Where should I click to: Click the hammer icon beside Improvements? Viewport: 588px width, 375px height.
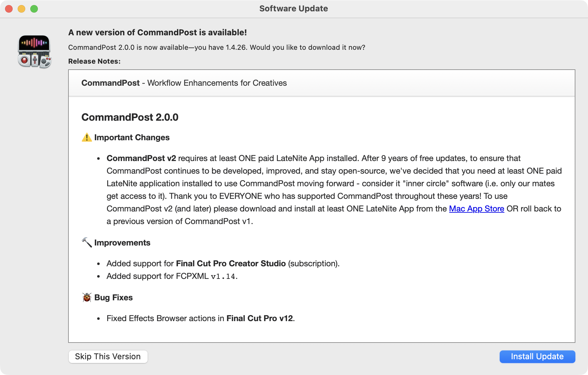[87, 242]
